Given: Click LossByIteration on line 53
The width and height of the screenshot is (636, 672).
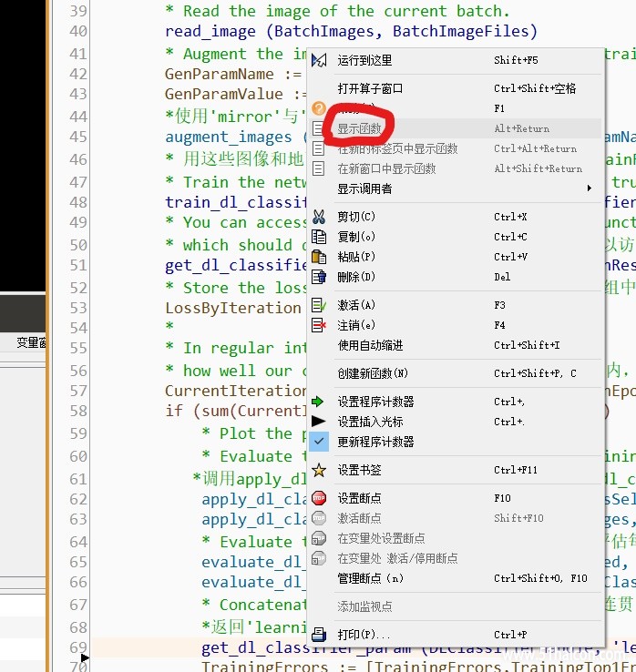Looking at the screenshot, I should 233,308.
